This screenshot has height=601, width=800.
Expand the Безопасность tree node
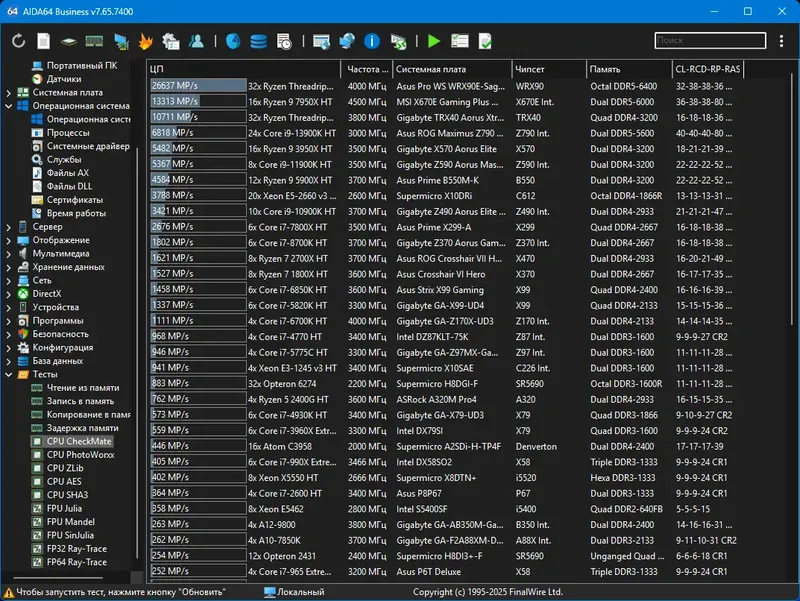8,334
